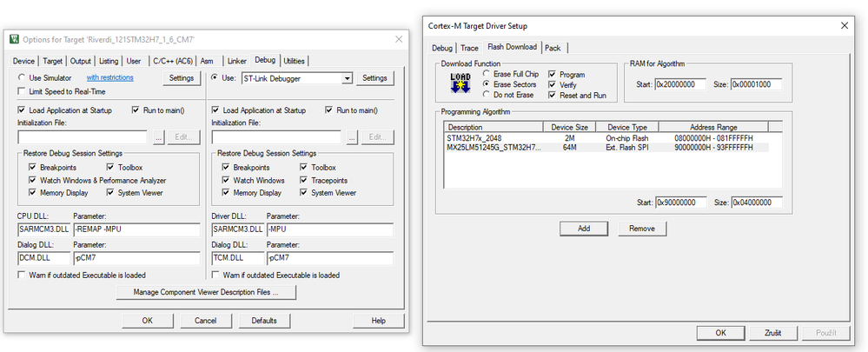Click CPU DLL Parameter field '-REMAP -MPU'
The width and height of the screenshot is (868, 352).
tap(136, 229)
